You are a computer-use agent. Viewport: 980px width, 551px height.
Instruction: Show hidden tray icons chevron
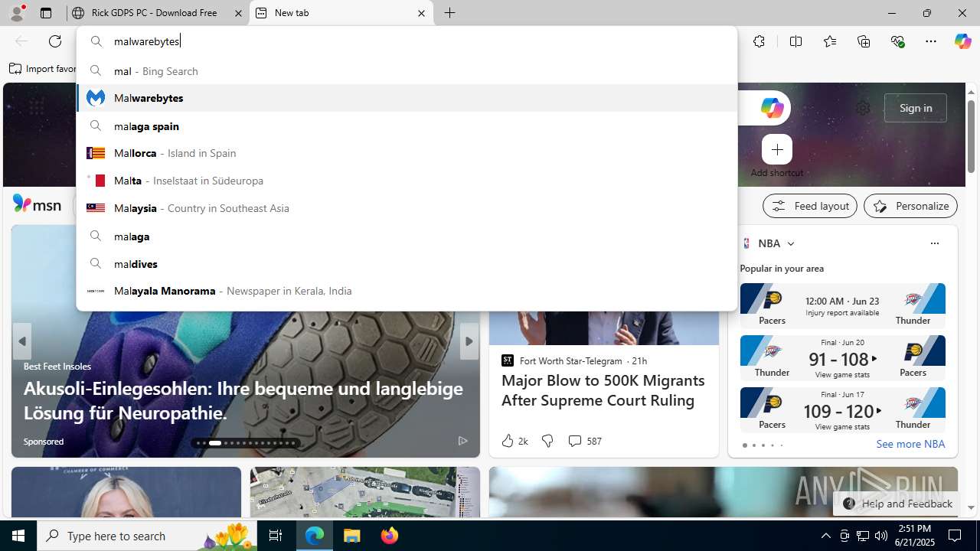pos(826,536)
